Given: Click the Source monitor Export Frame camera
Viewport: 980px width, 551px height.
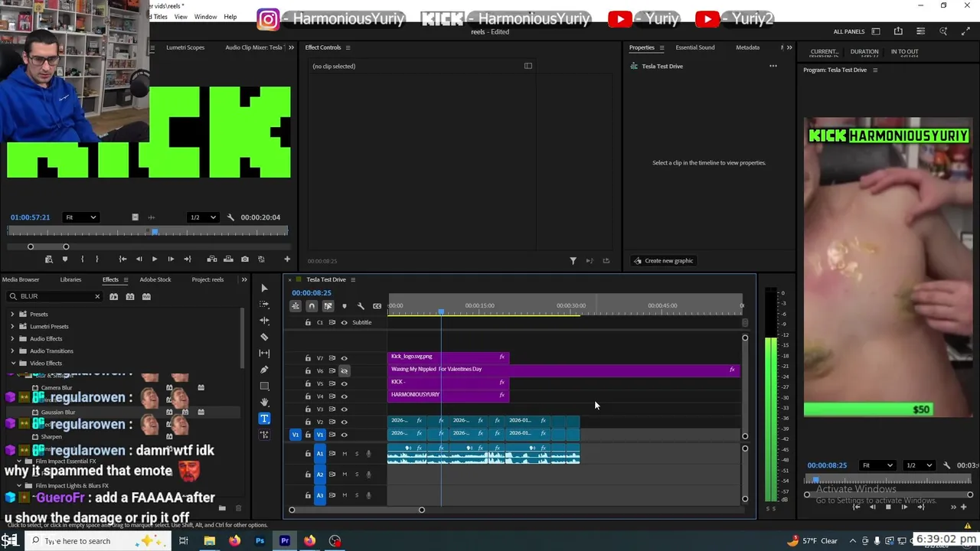Looking at the screenshot, I should pyautogui.click(x=245, y=259).
